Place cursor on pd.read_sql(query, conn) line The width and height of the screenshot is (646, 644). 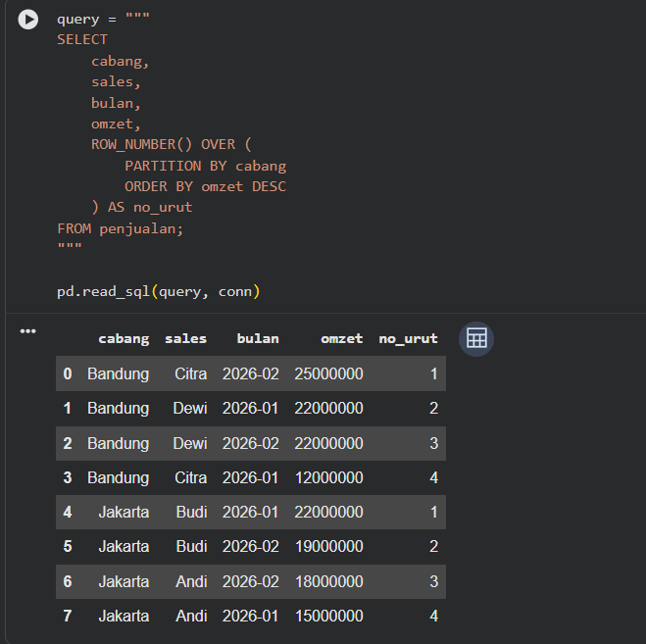(159, 291)
